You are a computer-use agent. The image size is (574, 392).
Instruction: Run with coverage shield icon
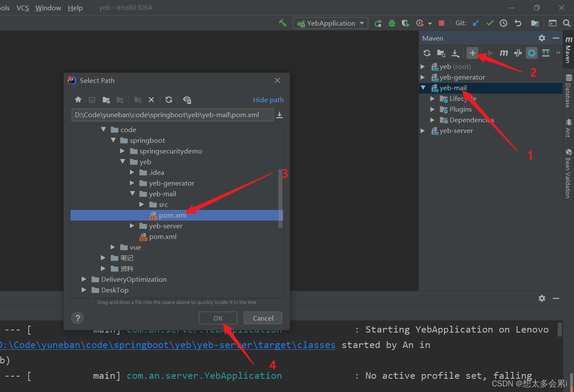coord(405,23)
